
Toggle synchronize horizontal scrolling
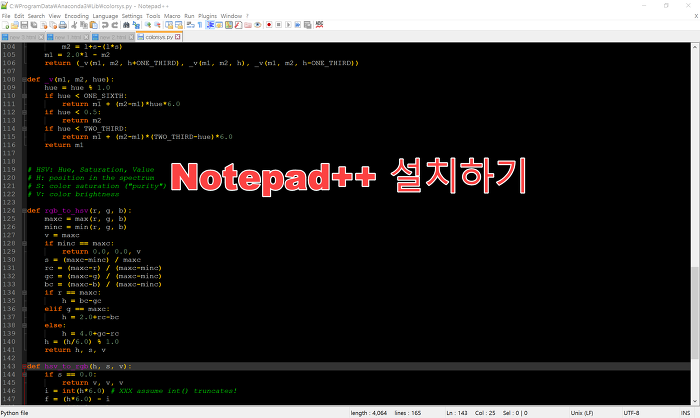[x=179, y=25]
